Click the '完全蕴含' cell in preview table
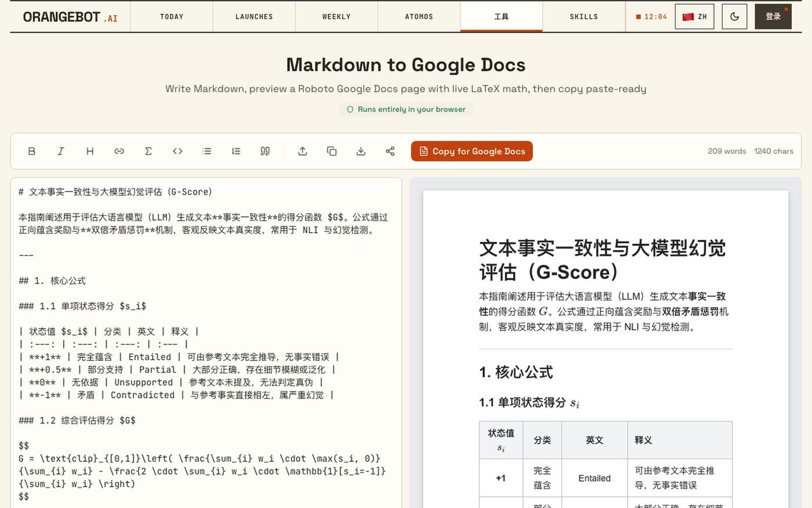This screenshot has width=812, height=508. pos(542,478)
